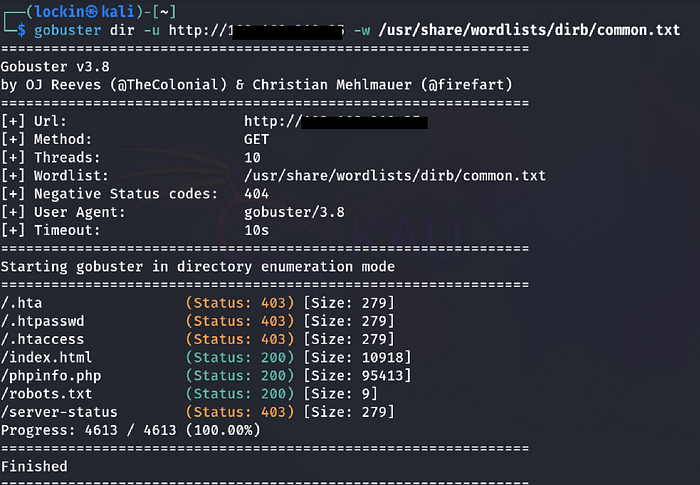This screenshot has height=485, width=700.
Task: Click the /server-status result entry
Action: pyautogui.click(x=197, y=412)
